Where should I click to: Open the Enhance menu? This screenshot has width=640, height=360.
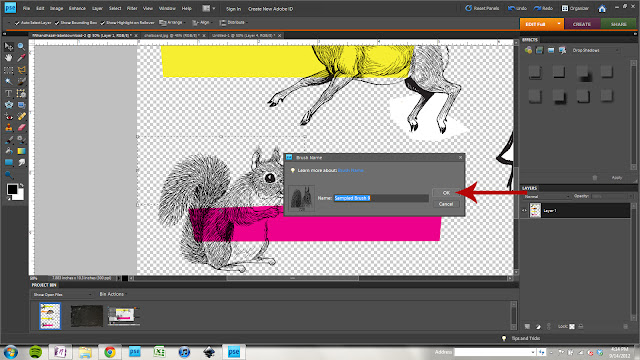coord(77,8)
